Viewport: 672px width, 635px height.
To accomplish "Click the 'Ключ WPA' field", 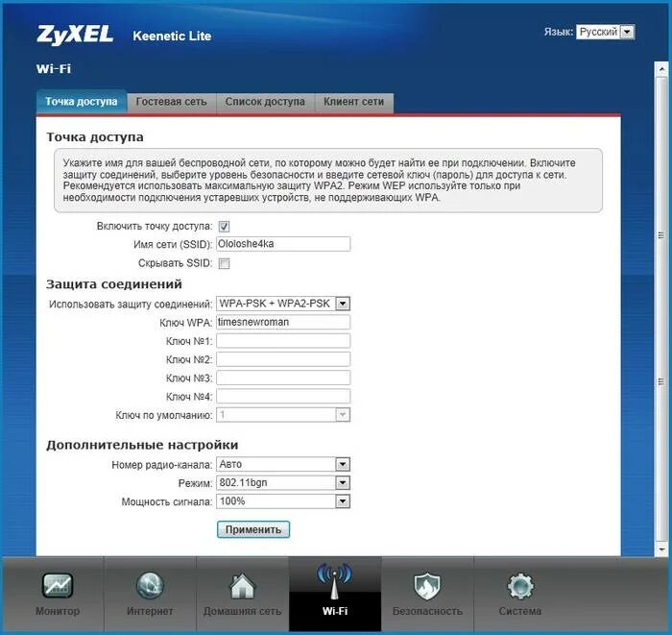I will (283, 322).
